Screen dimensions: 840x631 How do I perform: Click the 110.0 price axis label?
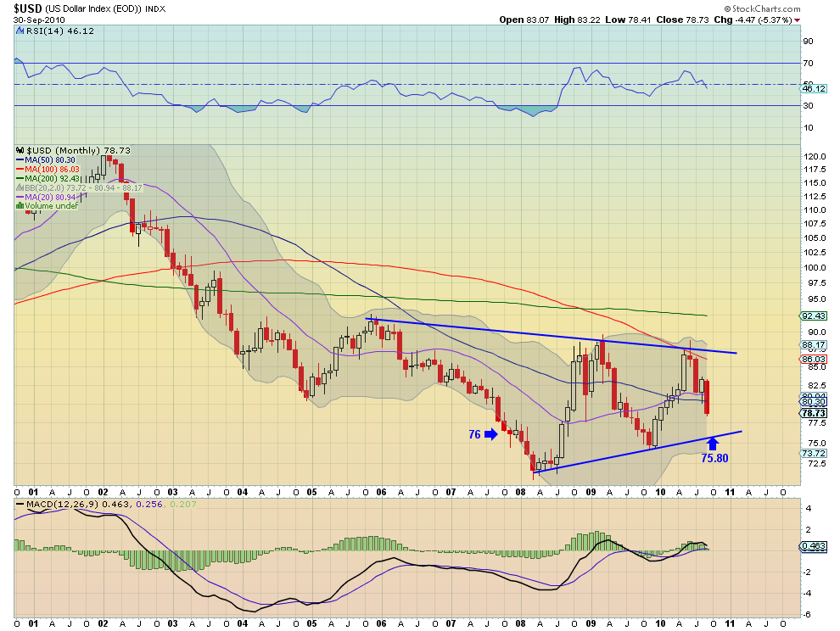click(x=815, y=210)
